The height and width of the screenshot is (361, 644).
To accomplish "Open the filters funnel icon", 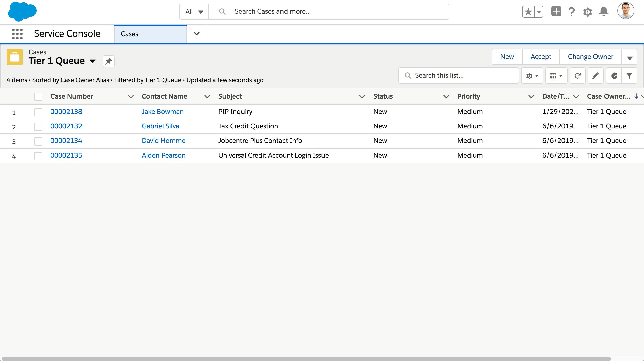I will point(629,76).
